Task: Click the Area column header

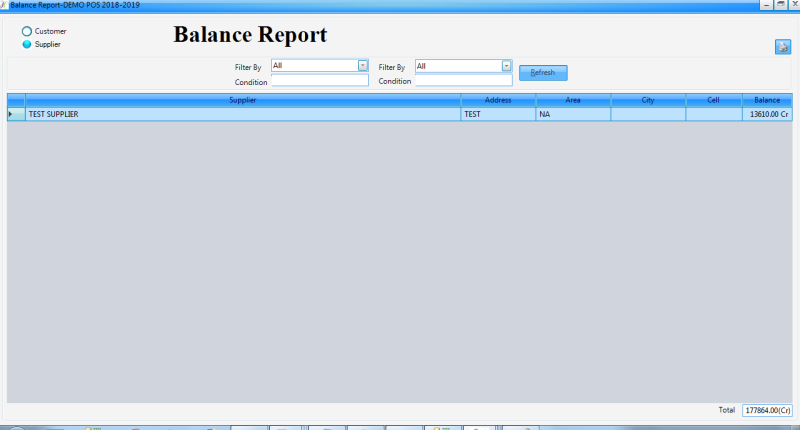Action: tap(572, 100)
